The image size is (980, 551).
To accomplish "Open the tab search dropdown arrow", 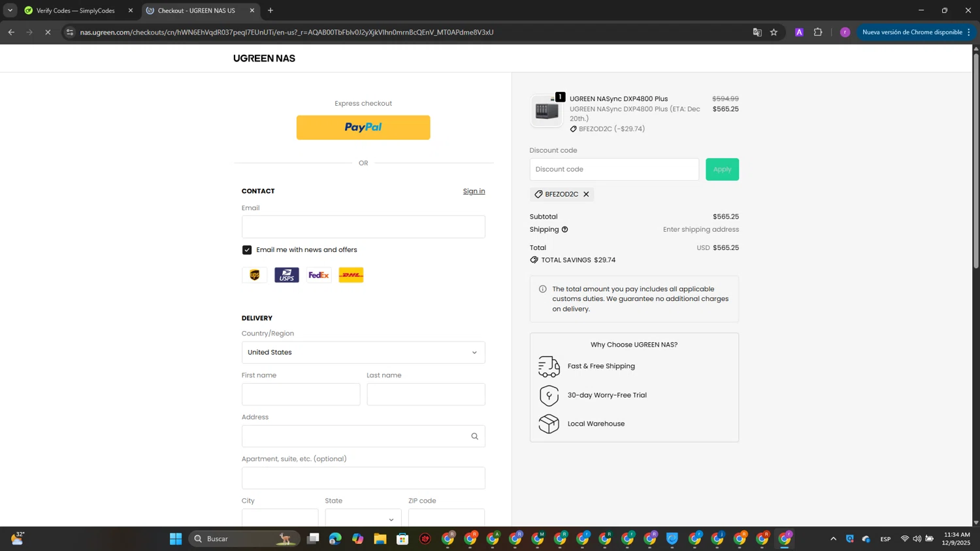I will tap(10, 10).
